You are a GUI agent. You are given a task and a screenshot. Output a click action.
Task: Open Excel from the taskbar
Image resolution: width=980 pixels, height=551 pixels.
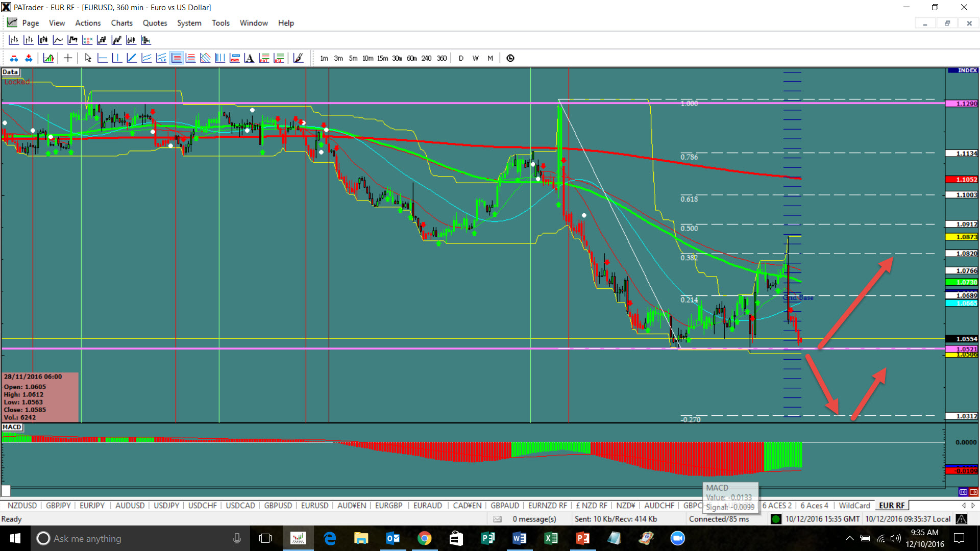pyautogui.click(x=551, y=538)
